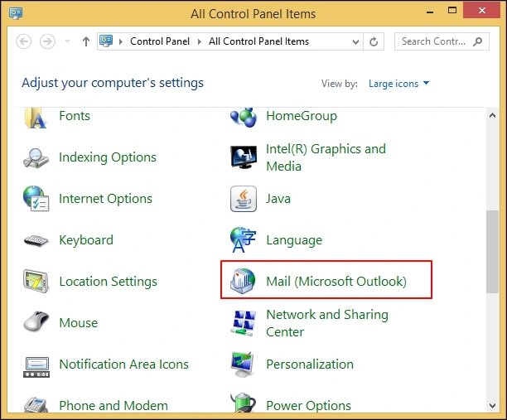Click the scrollbar up arrow
This screenshot has width=507, height=420.
(492, 115)
